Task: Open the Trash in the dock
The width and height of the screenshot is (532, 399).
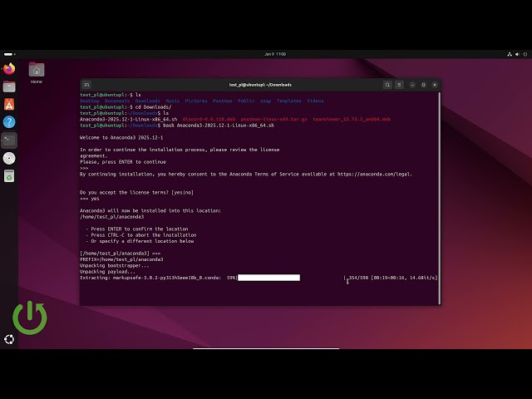Action: coord(9,176)
